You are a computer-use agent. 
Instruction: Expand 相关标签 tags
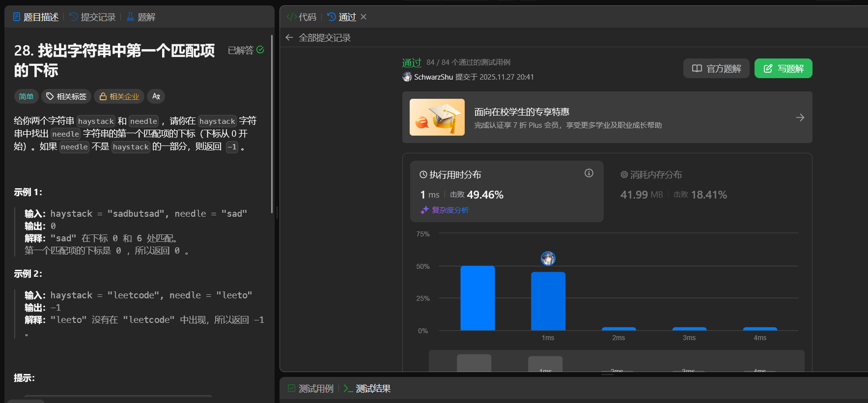pyautogui.click(x=66, y=96)
